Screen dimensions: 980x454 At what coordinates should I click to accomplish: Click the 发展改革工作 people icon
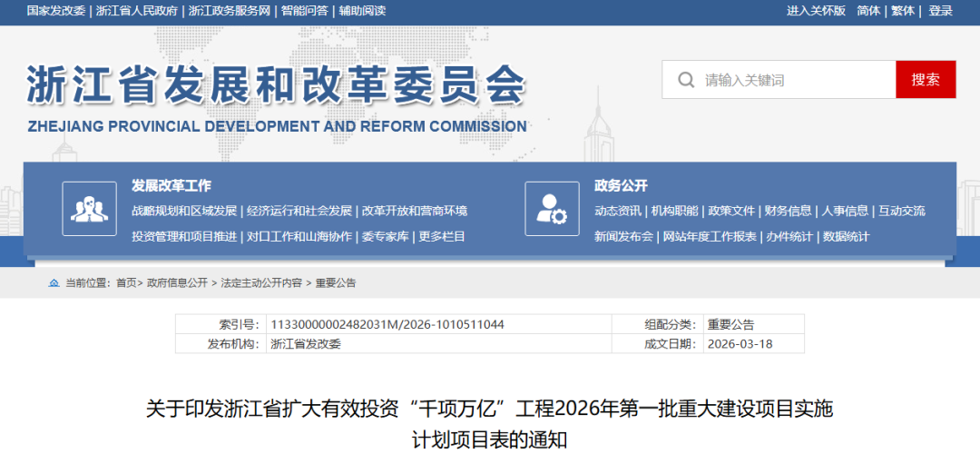click(x=89, y=209)
